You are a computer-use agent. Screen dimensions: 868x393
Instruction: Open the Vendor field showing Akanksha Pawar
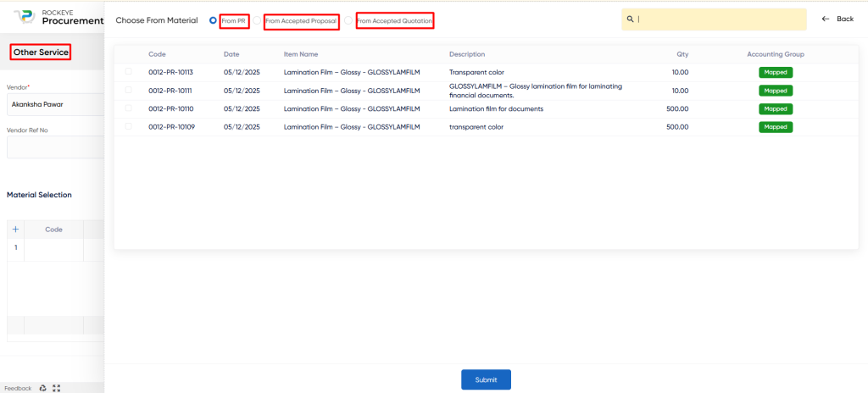[54, 105]
